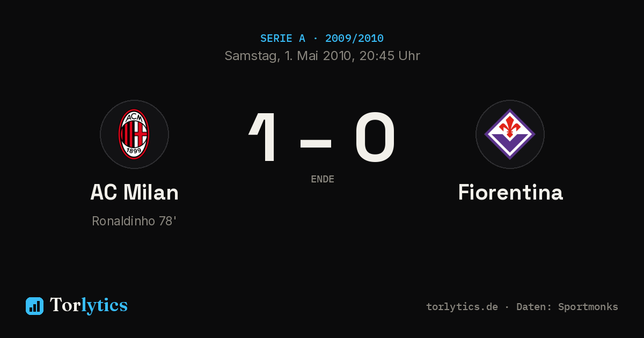Click goalscorer Ronaldinho 78'

[x=134, y=221]
